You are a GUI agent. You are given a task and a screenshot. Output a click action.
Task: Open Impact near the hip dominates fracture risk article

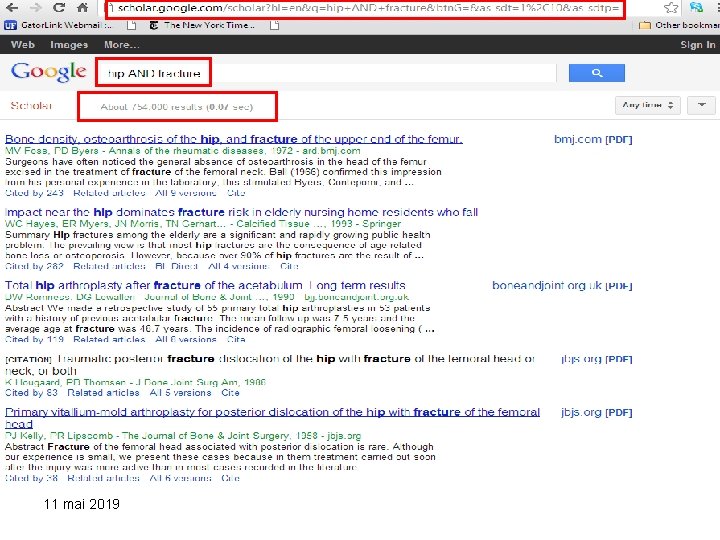(x=242, y=212)
